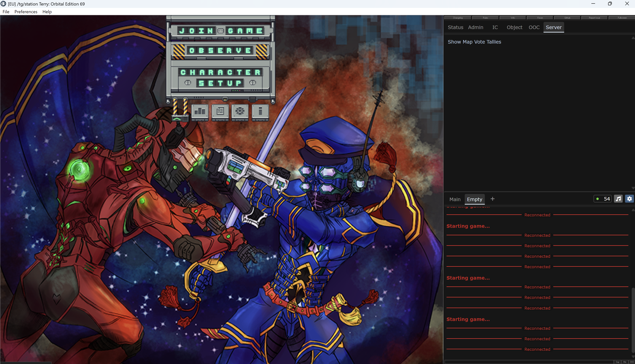Select the Empty chat tab
Viewport: 635px width, 364px height.
click(x=474, y=199)
